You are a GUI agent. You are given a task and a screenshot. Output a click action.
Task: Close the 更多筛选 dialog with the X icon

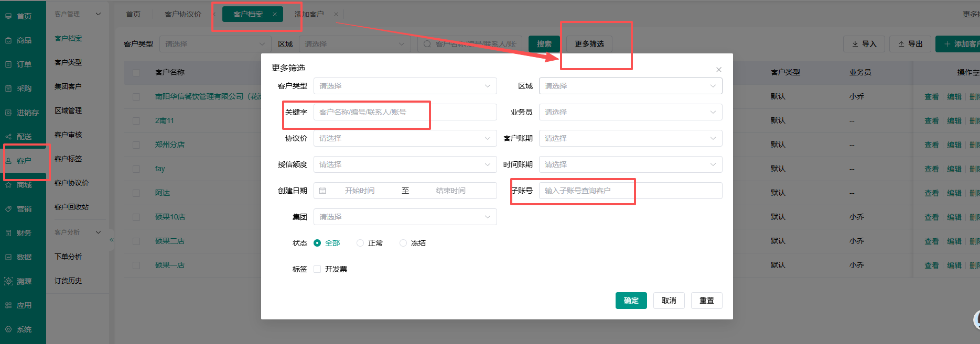click(x=719, y=70)
